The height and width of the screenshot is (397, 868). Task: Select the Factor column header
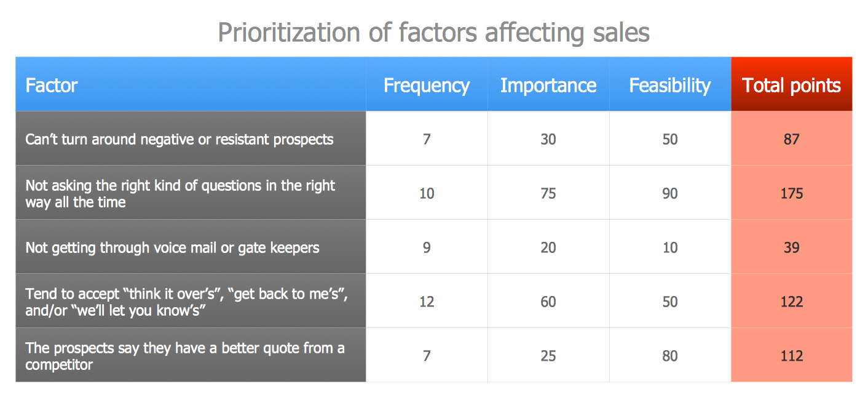[x=52, y=85]
